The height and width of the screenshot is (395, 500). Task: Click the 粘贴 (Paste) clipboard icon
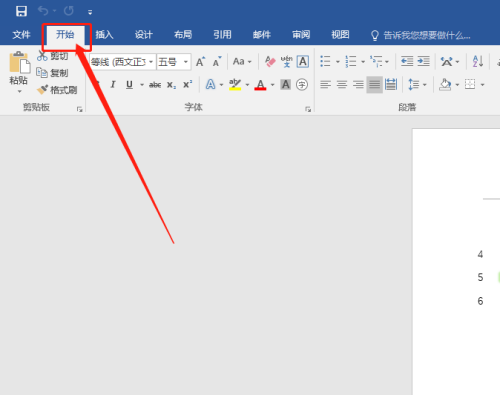pos(19,62)
